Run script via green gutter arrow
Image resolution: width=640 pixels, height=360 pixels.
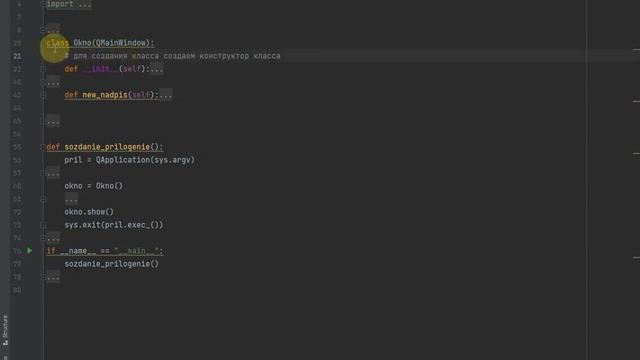coord(29,251)
